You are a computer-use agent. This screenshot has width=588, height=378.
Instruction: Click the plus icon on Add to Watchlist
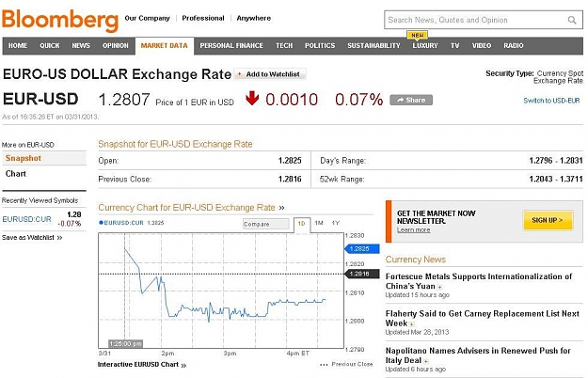240,74
